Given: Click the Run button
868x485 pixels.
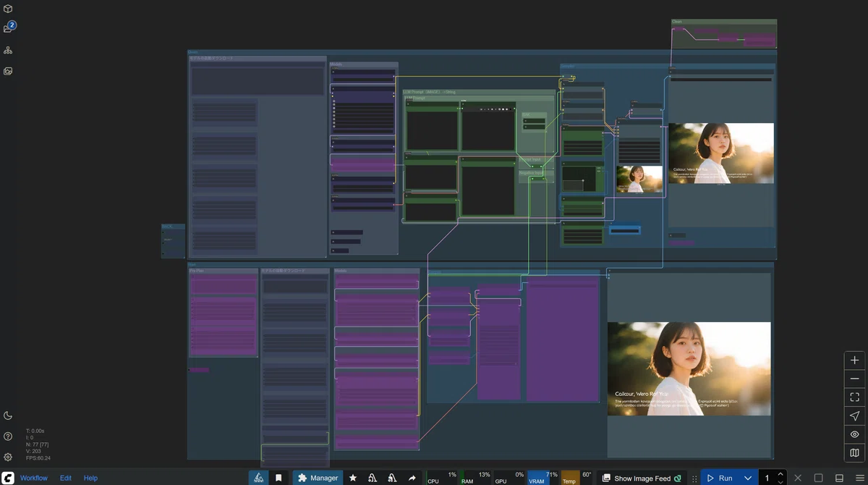Looking at the screenshot, I should click(719, 478).
